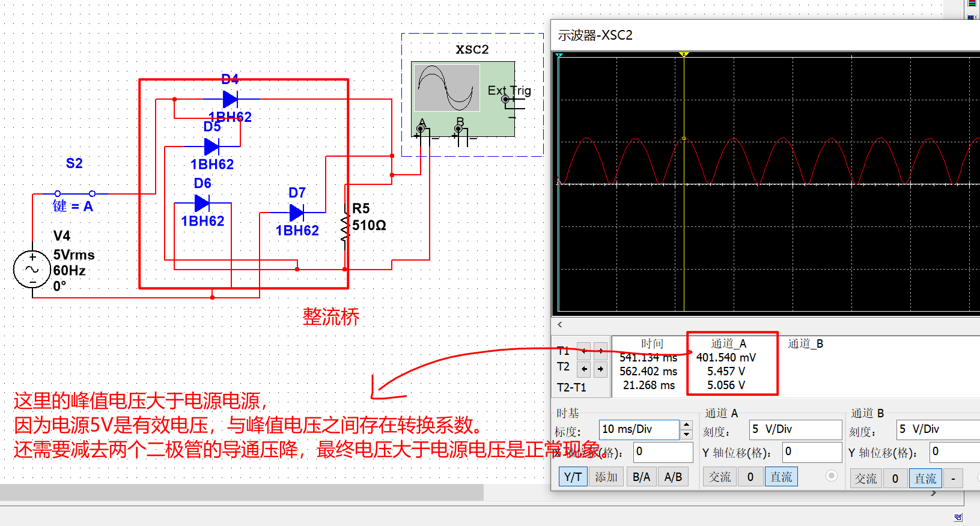Move cursor T1 right with arrow
This screenshot has height=526, width=980.
coord(600,350)
